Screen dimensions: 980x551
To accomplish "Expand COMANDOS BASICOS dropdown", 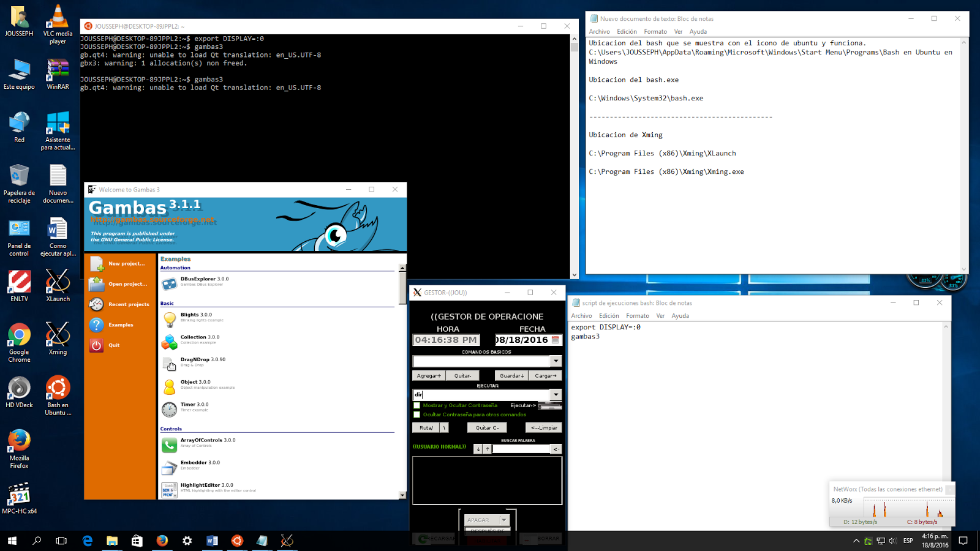I will tap(556, 361).
